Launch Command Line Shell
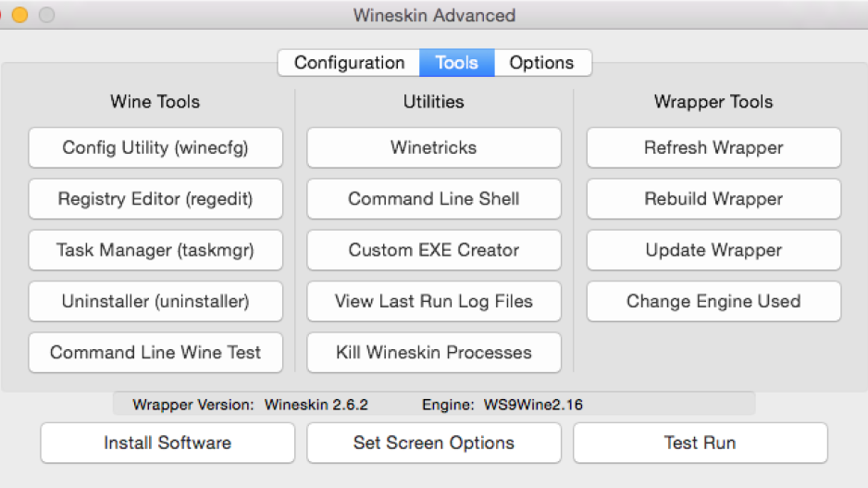Screen dimensions: 868x488 point(434,199)
